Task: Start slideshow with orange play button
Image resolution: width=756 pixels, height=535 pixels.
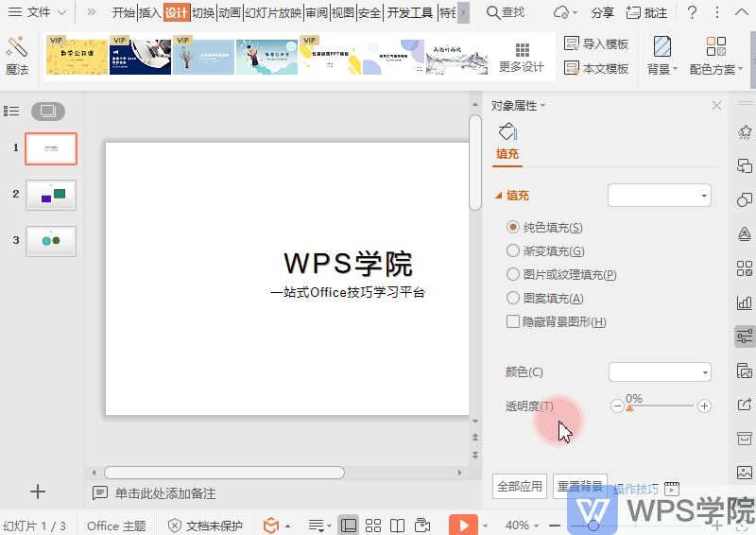Action: pyautogui.click(x=463, y=525)
